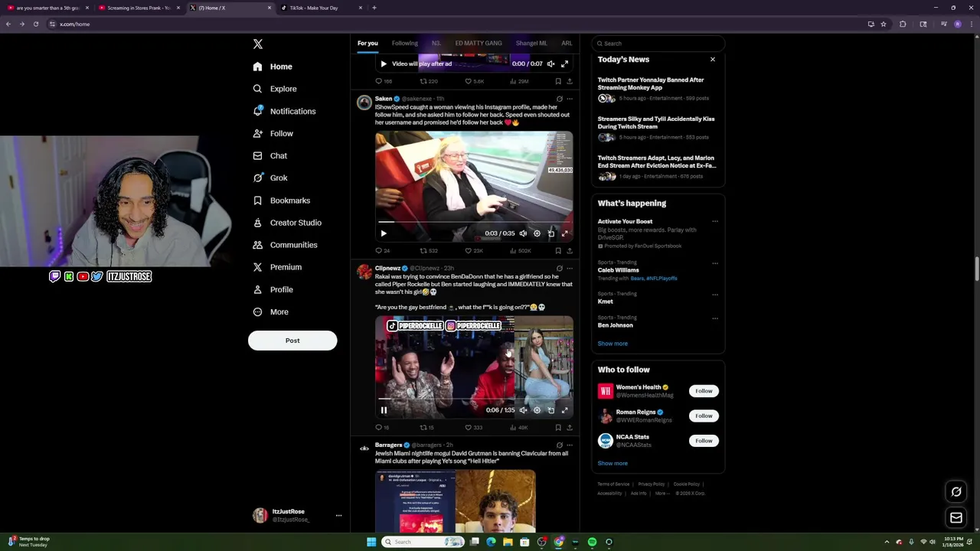Viewport: 980px width, 551px height.
Task: Select the For you tab
Action: pos(367,44)
